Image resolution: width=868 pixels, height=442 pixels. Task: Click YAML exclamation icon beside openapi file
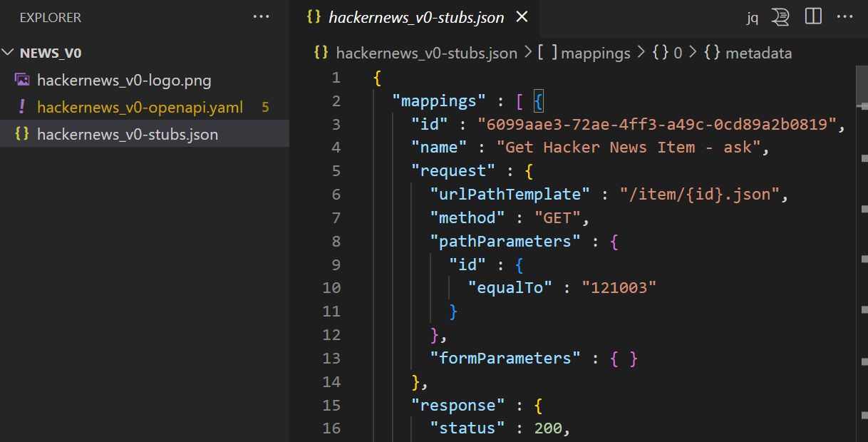pyautogui.click(x=22, y=107)
